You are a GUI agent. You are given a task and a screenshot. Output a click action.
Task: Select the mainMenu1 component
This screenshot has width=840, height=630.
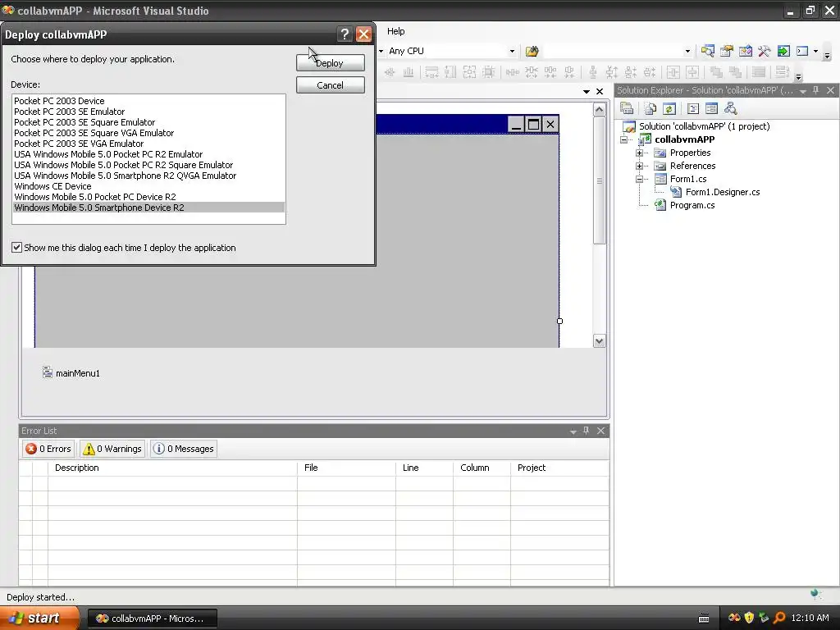click(x=71, y=373)
